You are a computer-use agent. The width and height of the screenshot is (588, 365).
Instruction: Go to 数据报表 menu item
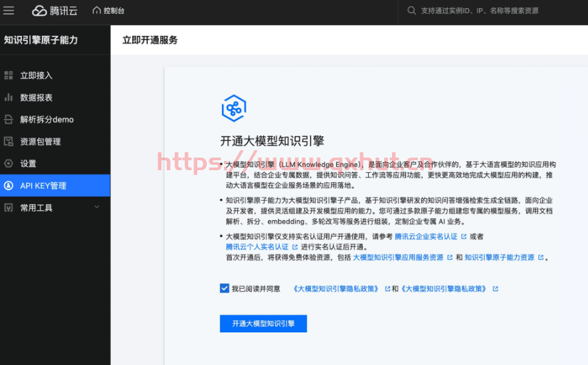(37, 98)
